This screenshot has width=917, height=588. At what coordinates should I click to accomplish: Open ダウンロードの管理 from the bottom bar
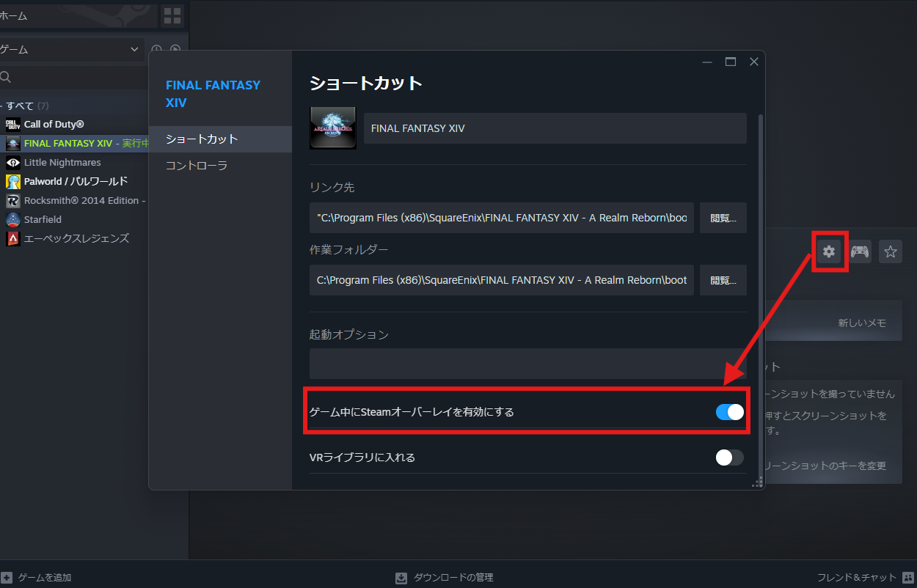(x=444, y=577)
